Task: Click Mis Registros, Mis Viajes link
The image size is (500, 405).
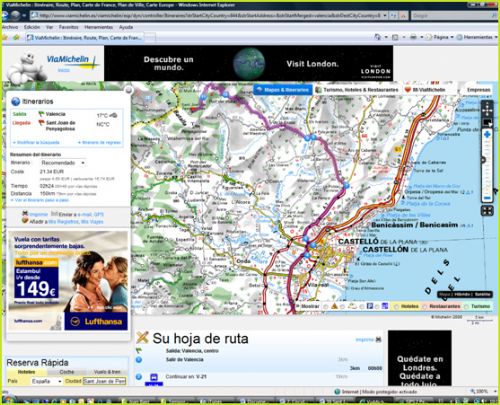Action: pos(76,221)
